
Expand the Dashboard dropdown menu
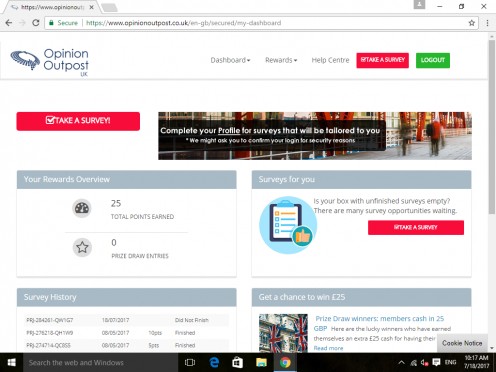tap(230, 60)
